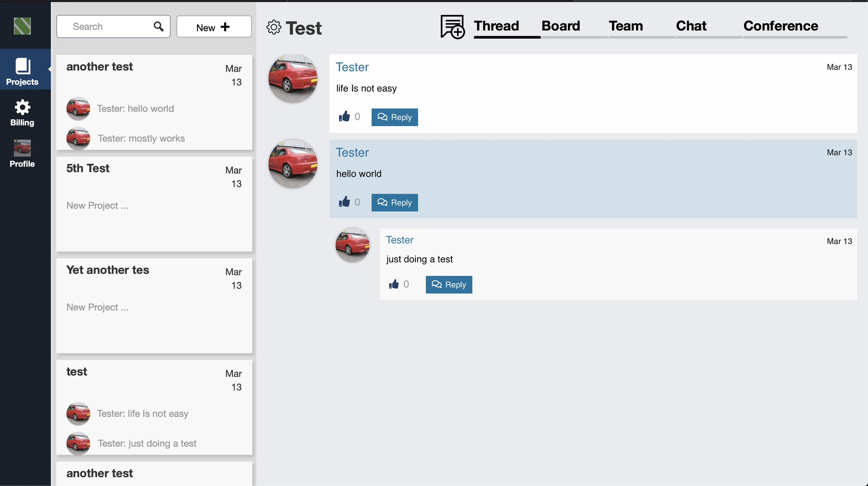Select 'Tester: life Is not easy' preview
Image resolution: width=868 pixels, height=486 pixels.
point(142,414)
